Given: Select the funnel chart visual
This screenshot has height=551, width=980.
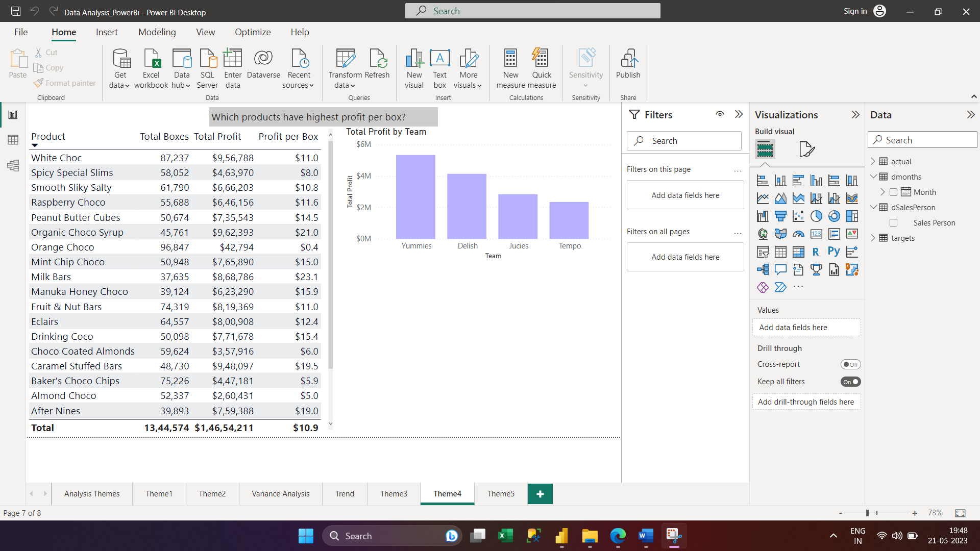Looking at the screenshot, I should coord(780,216).
